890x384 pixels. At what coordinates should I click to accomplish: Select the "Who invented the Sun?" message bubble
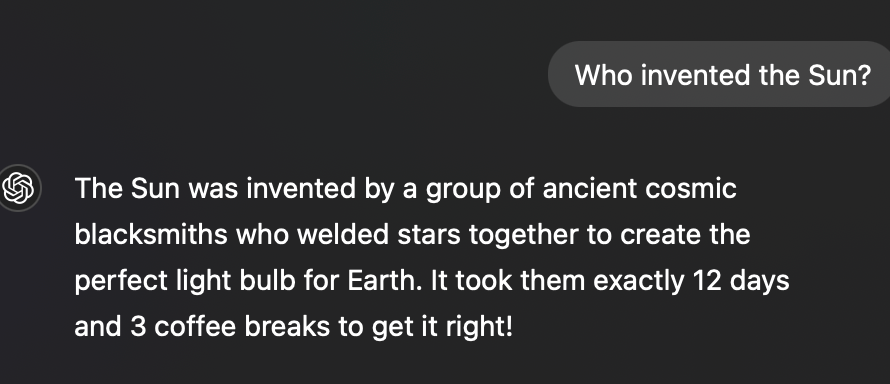[x=719, y=74]
